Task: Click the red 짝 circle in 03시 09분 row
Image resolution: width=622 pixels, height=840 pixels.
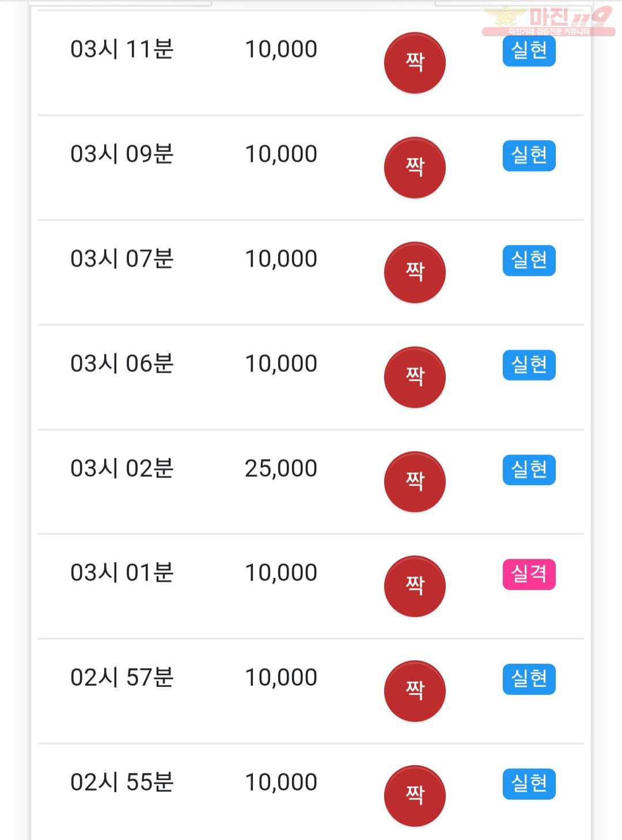Action: 415,168
